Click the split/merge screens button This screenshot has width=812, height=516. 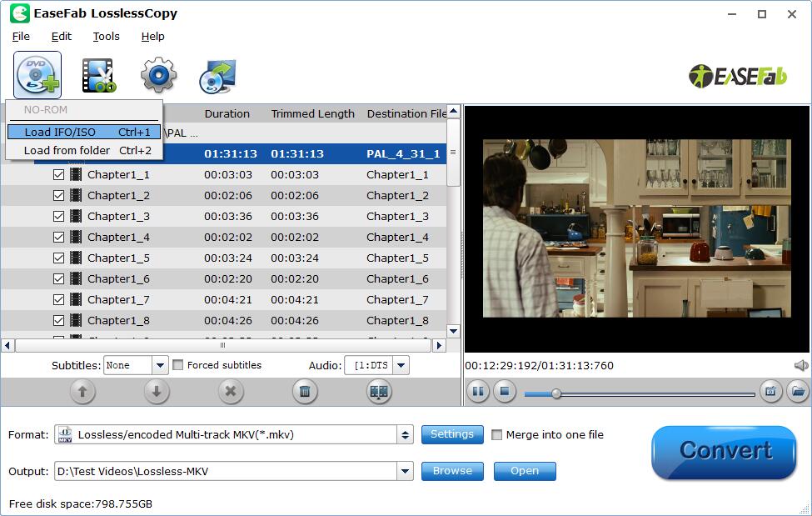click(379, 392)
